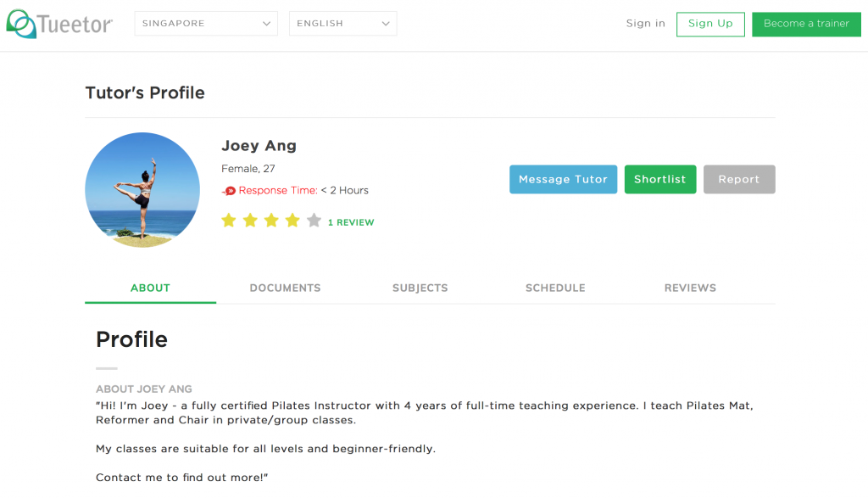Viewport: 868px width, 498px height.
Task: Click the first yellow rating star
Action: (229, 221)
